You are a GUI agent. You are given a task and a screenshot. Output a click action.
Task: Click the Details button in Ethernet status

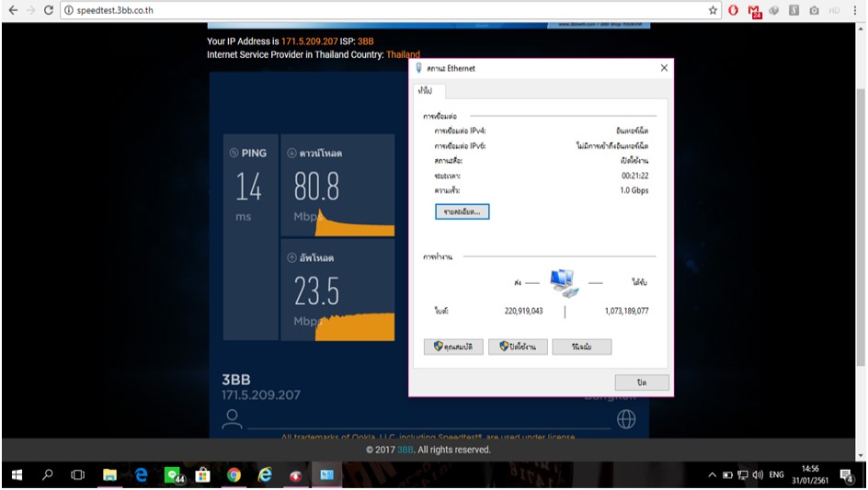(462, 211)
